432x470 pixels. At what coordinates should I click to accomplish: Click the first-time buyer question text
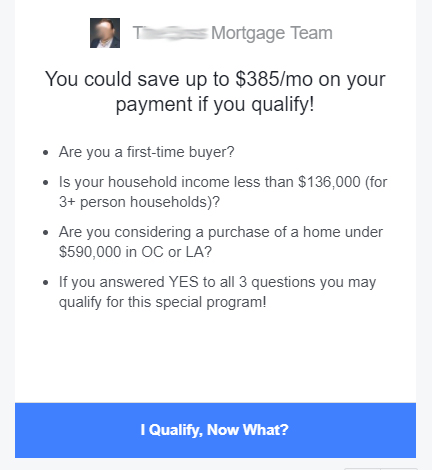(147, 152)
